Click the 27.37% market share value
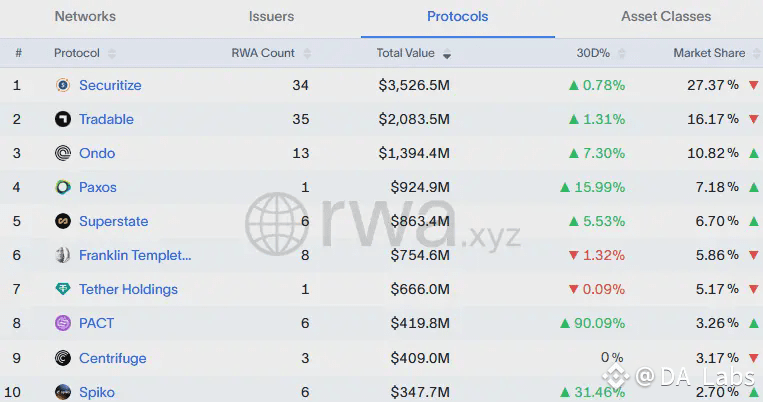The image size is (763, 402). 713,85
